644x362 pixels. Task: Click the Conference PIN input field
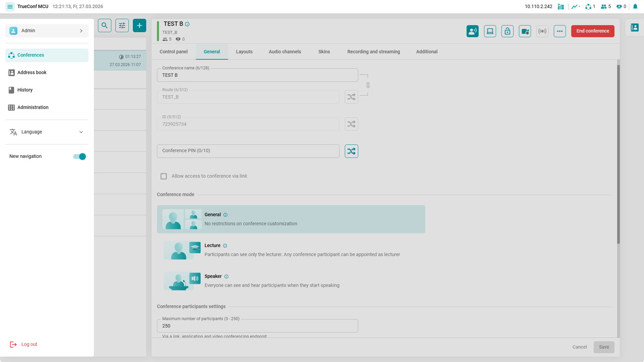(248, 151)
